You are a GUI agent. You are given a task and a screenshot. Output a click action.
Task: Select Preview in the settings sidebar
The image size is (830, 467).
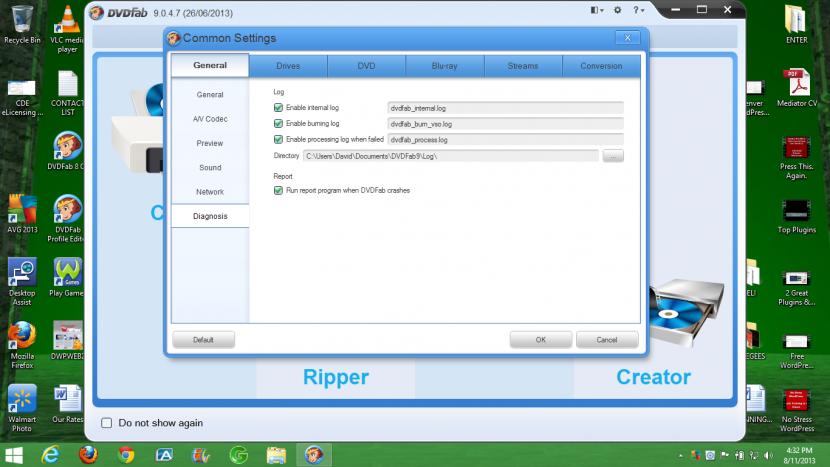pyautogui.click(x=210, y=143)
